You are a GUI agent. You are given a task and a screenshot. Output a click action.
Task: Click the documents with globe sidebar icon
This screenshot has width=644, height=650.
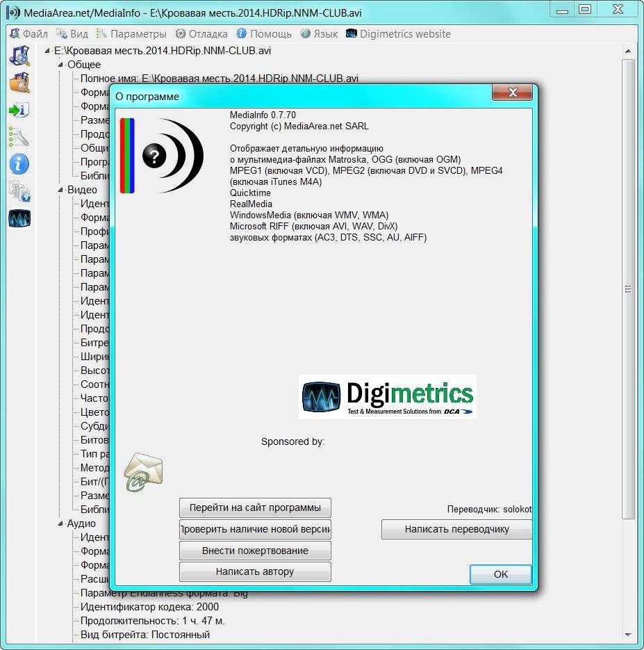pos(19,191)
